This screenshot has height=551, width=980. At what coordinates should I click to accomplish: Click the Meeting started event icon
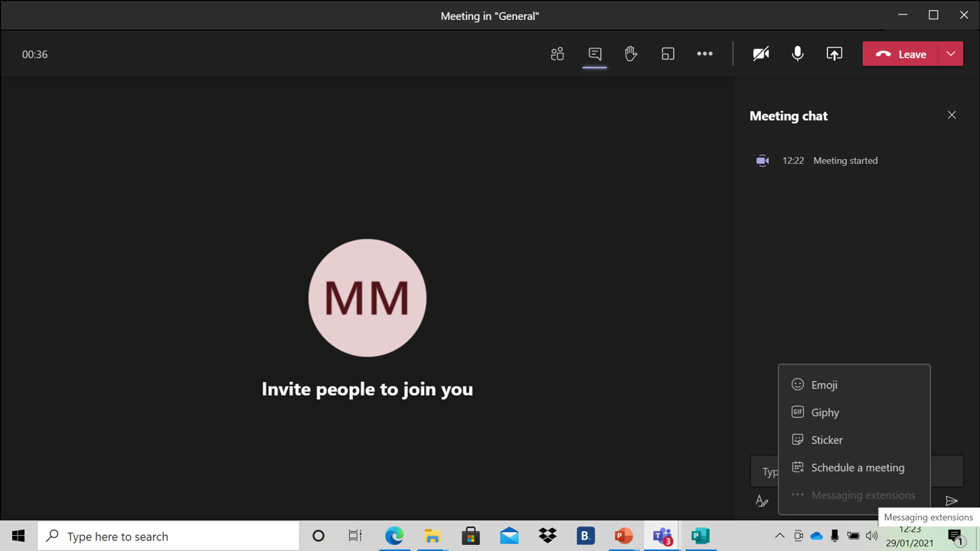click(x=763, y=161)
